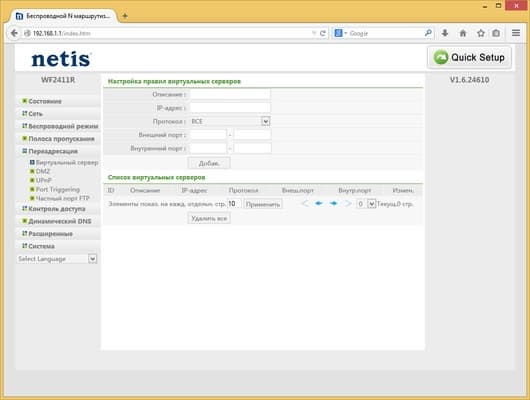Select the Беспроводной N маршрутизатор tab

click(64, 16)
